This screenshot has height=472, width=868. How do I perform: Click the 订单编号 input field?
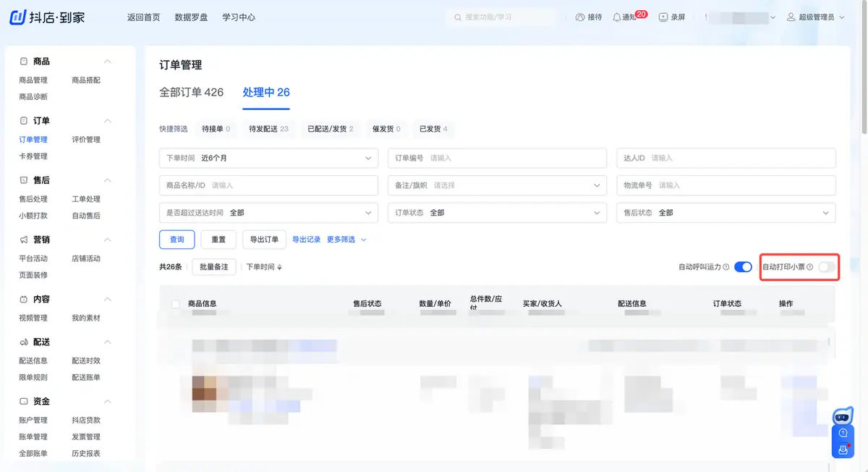click(x=497, y=158)
